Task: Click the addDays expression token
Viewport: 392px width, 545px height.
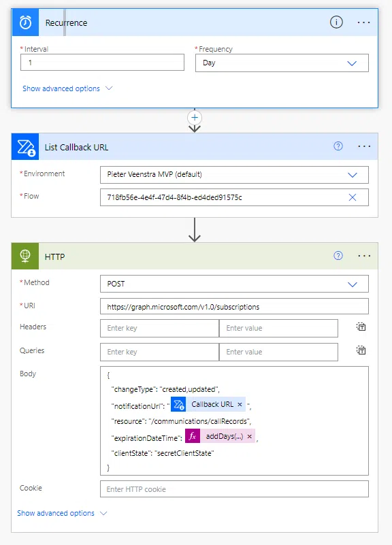Action: click(220, 436)
